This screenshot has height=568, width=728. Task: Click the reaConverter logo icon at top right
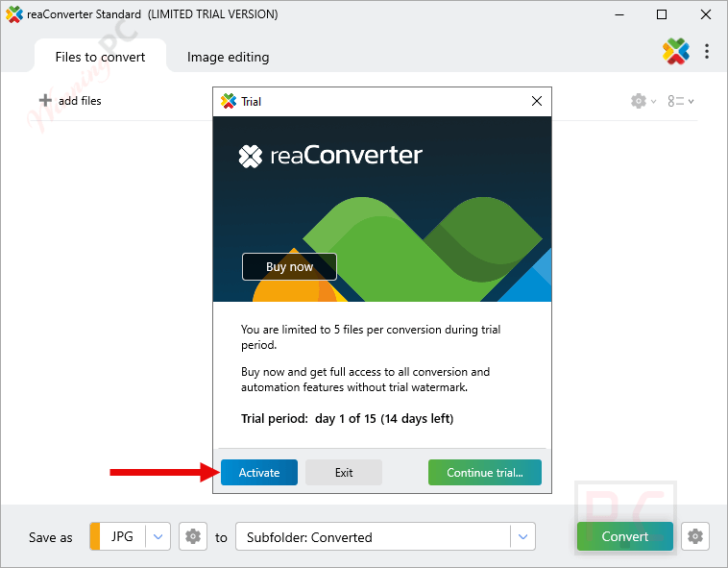(676, 51)
